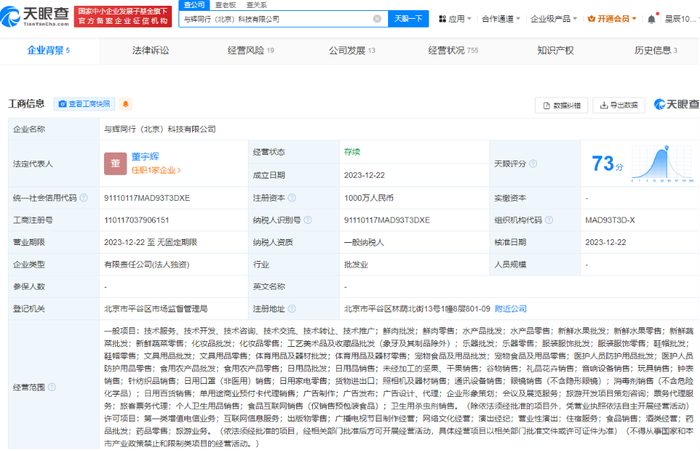Click the 导出数据 button
Screen dimensions: 700x451
pos(619,104)
